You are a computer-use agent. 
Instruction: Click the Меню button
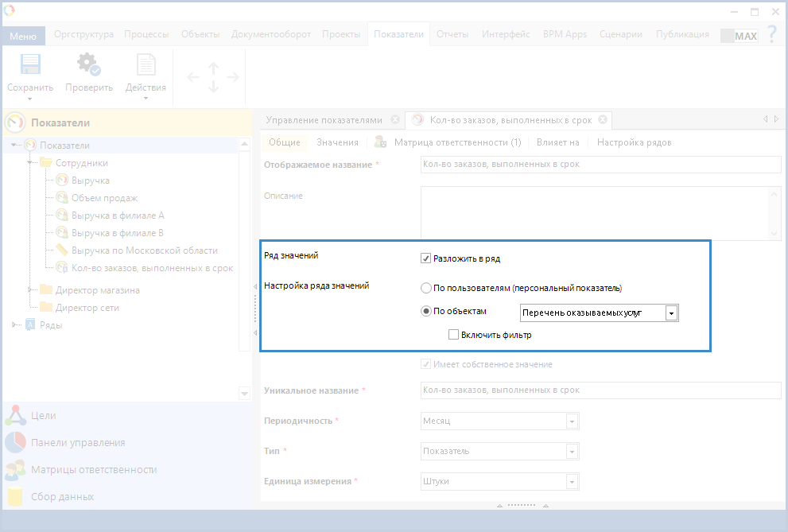tap(23, 36)
